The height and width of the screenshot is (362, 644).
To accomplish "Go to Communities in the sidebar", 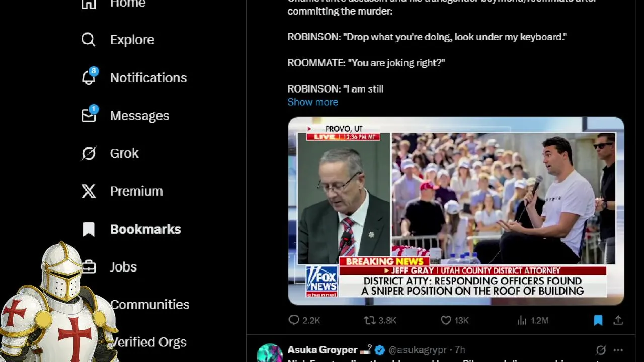I will click(x=150, y=305).
